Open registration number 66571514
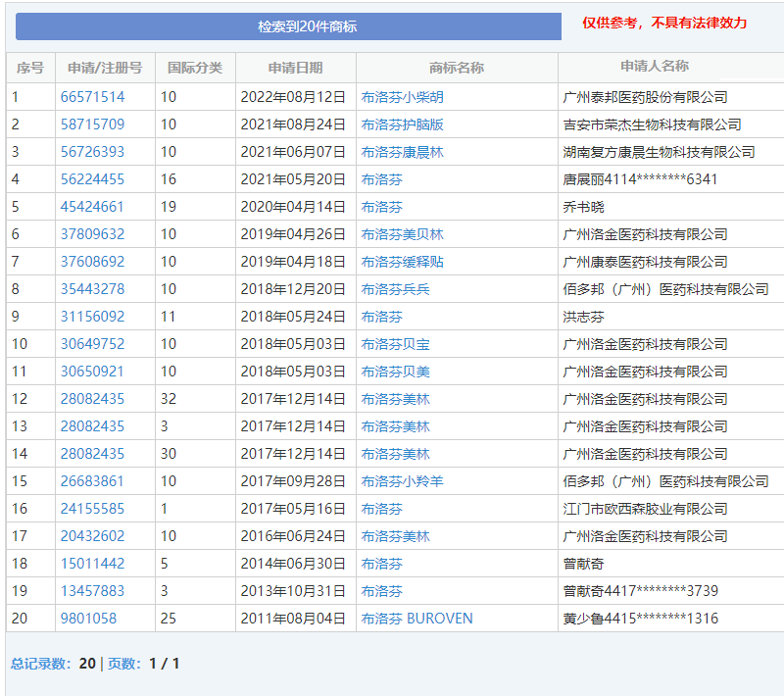Screen dimensions: 784x696 (x=92, y=97)
